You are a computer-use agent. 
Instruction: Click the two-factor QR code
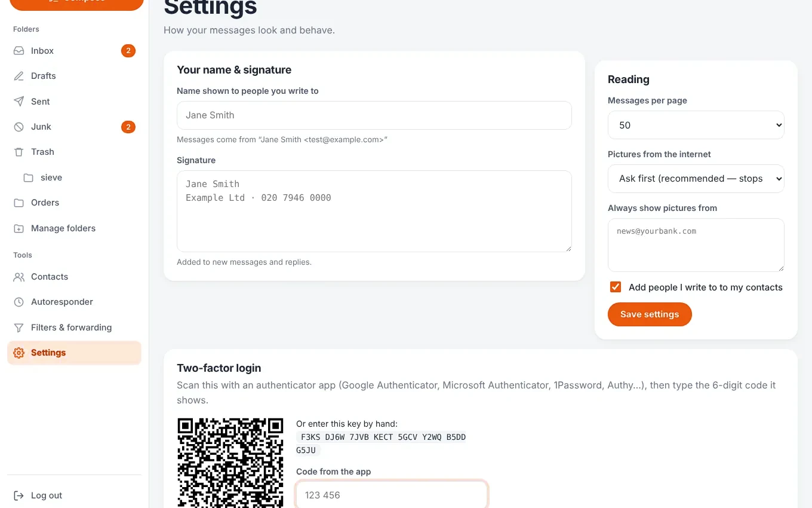pyautogui.click(x=230, y=463)
